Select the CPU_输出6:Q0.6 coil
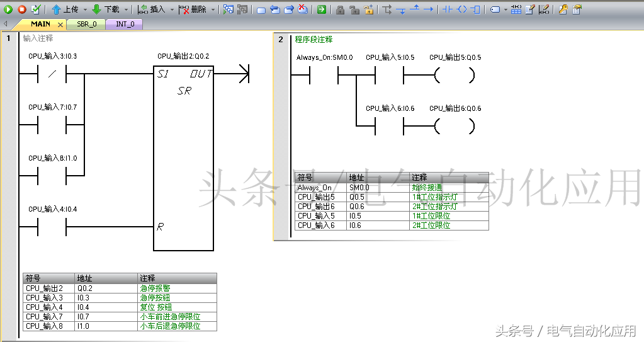Screen dimensions: 644x342 pos(455,126)
